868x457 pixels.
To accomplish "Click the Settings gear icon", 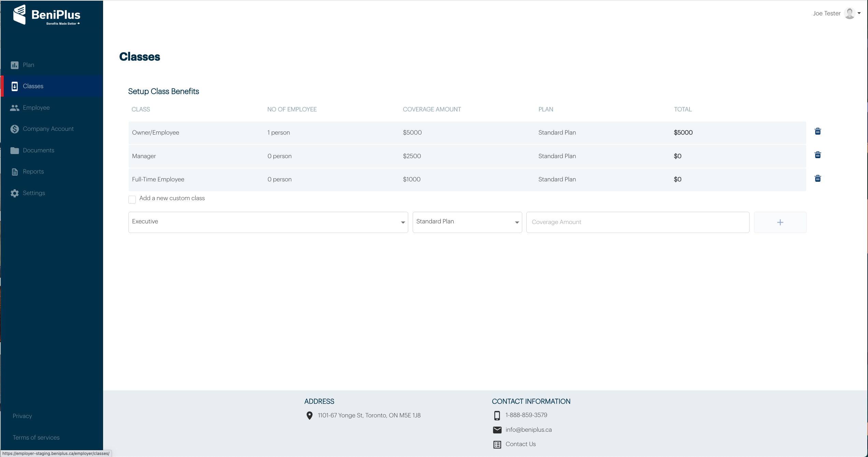I will click(x=15, y=193).
